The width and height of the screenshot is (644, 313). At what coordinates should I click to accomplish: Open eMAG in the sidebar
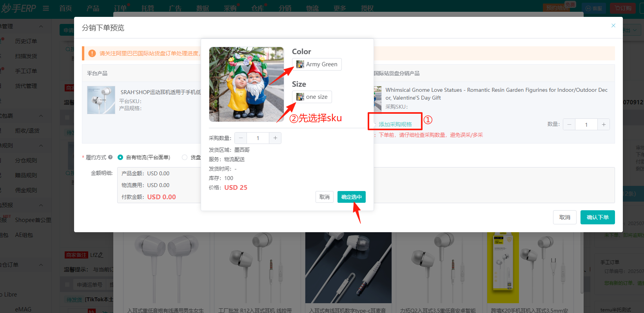[x=23, y=309]
